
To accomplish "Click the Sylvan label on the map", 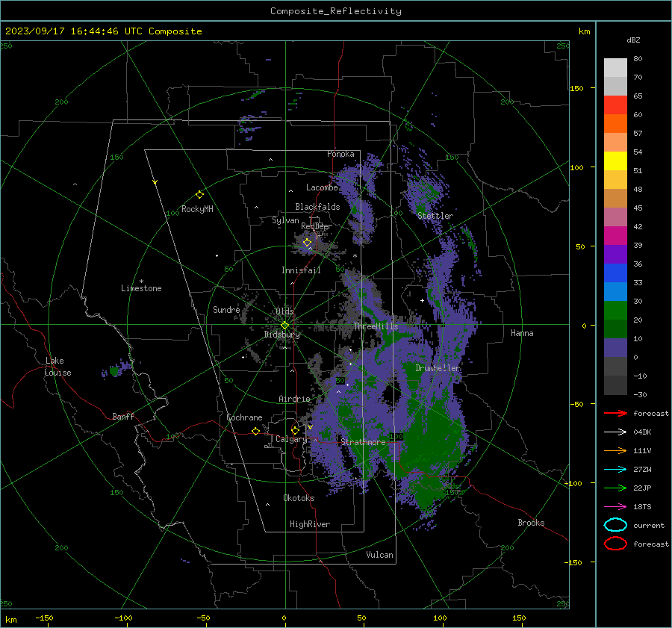I will 285,220.
